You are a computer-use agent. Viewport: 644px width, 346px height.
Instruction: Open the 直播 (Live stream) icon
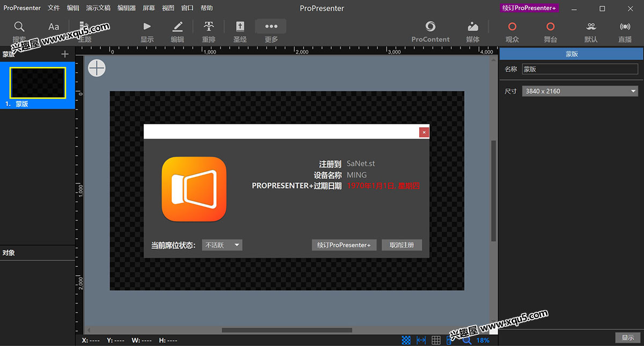[625, 26]
